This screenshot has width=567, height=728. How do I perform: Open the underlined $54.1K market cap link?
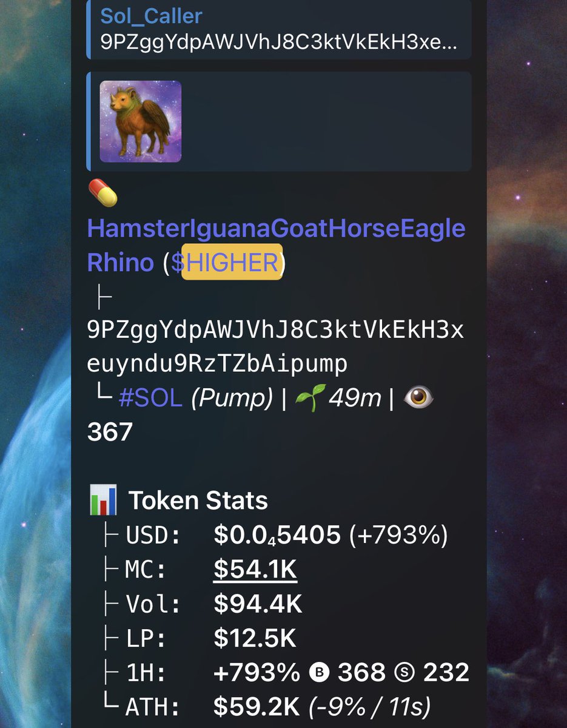click(x=255, y=570)
